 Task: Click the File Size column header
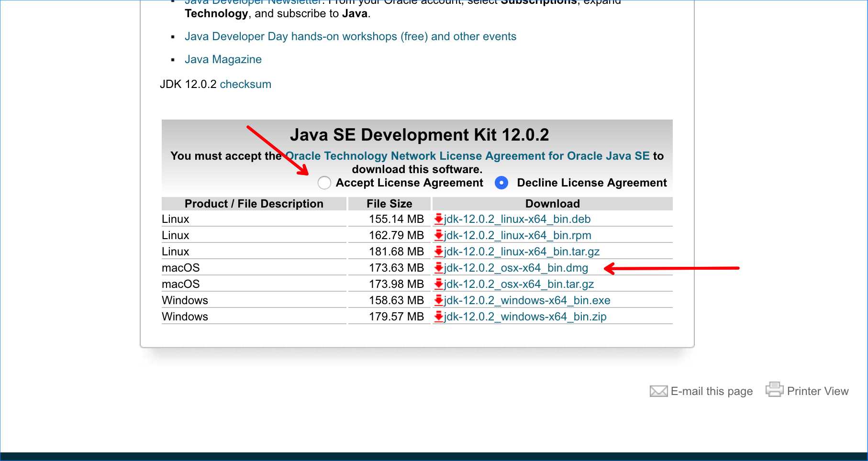pos(389,204)
